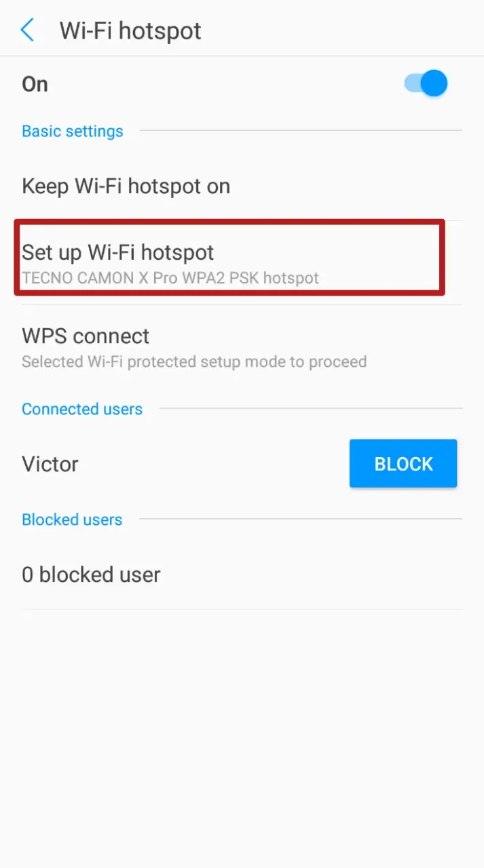Open Set up Wi-Fi hotspot
This screenshot has width=484, height=868.
pos(229,258)
